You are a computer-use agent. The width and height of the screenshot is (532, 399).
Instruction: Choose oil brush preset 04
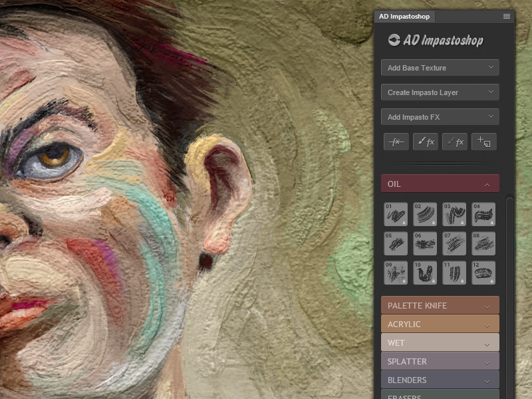point(483,214)
